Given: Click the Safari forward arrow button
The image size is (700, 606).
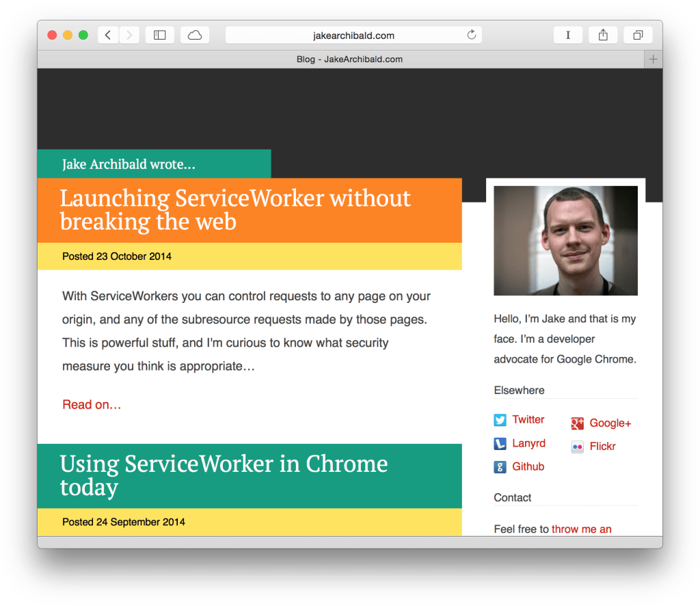Looking at the screenshot, I should (x=129, y=35).
